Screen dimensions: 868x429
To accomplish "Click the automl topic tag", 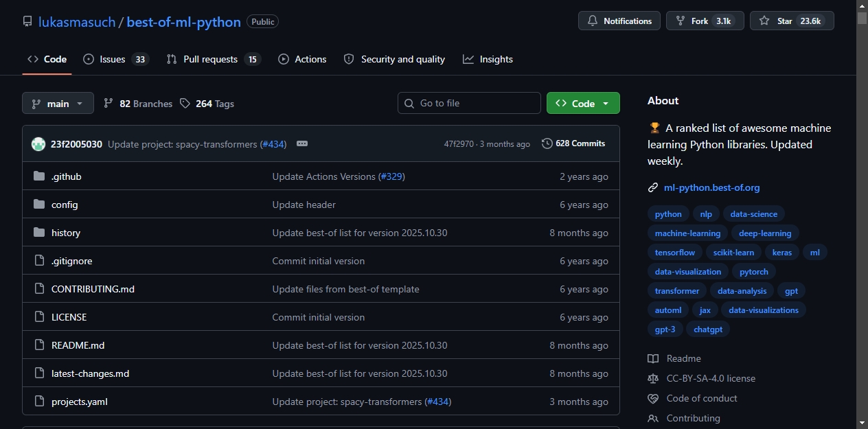I will 668,310.
